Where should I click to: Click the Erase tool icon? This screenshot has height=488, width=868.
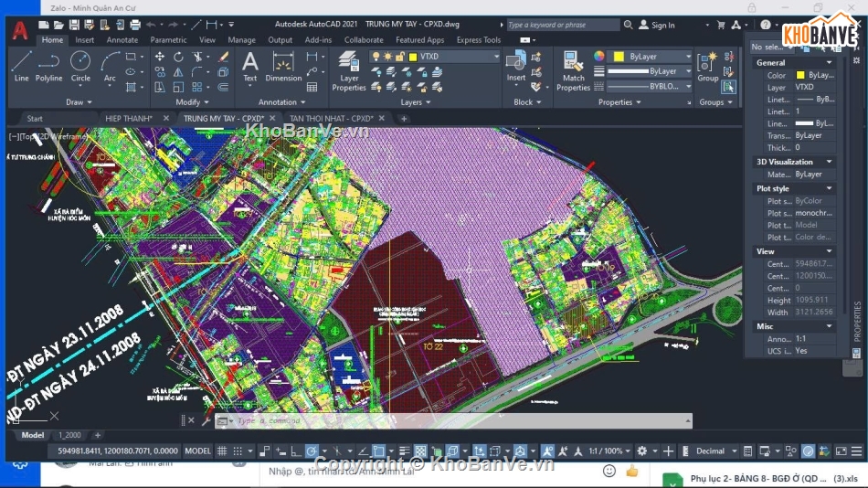pyautogui.click(x=223, y=57)
